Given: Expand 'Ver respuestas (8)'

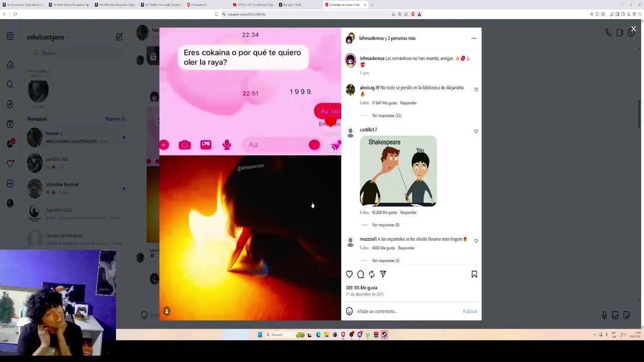Looking at the screenshot, I should (x=386, y=225).
